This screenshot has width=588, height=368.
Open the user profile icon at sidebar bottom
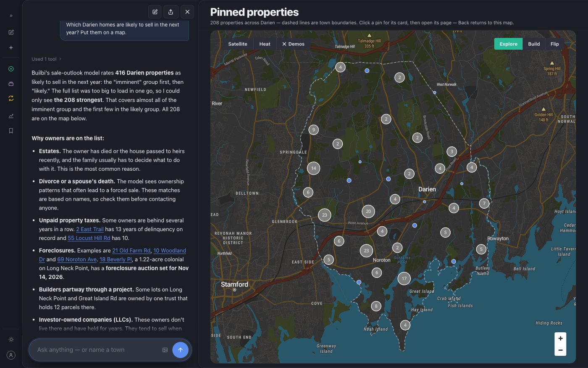coord(11,355)
